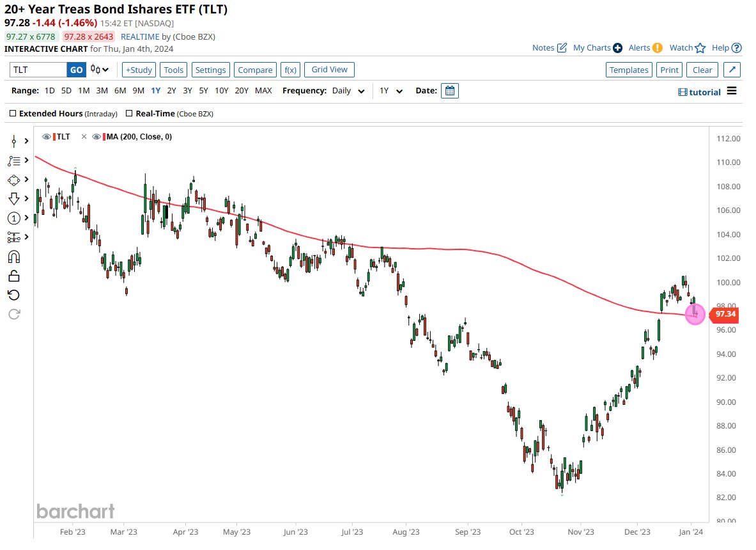The height and width of the screenshot is (550, 756).
Task: Open the Tools button
Action: (x=174, y=70)
